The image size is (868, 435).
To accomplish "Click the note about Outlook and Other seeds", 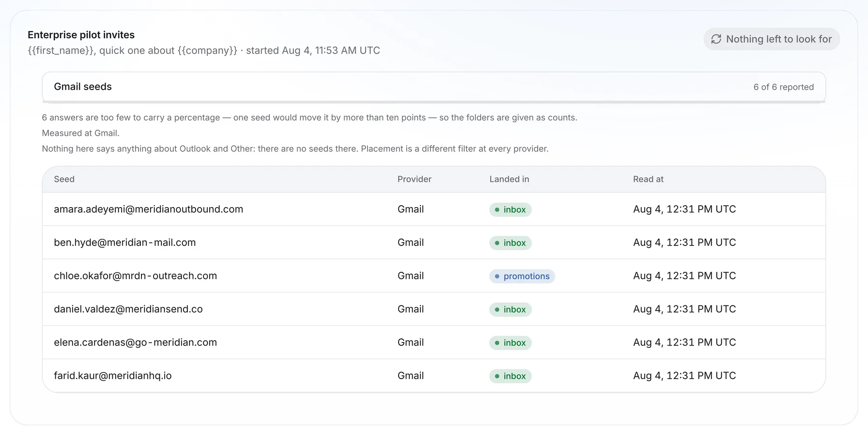I will tap(295, 149).
